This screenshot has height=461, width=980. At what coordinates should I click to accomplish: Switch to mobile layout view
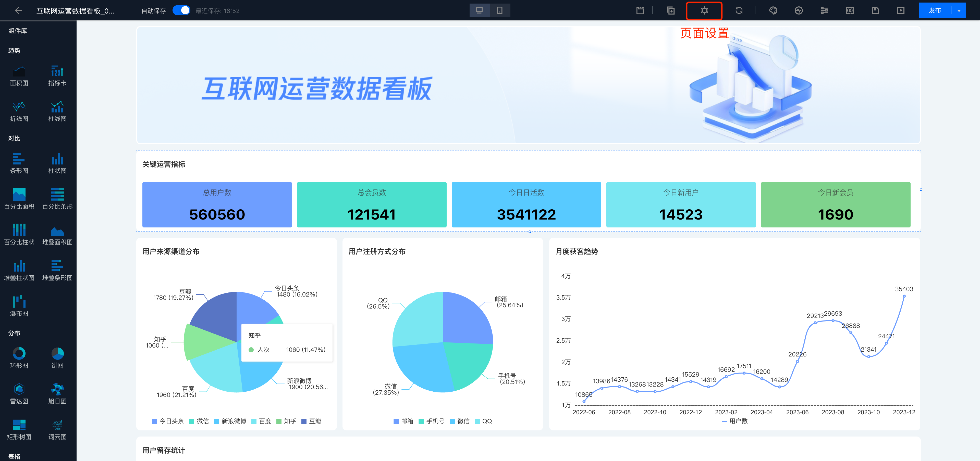(499, 10)
